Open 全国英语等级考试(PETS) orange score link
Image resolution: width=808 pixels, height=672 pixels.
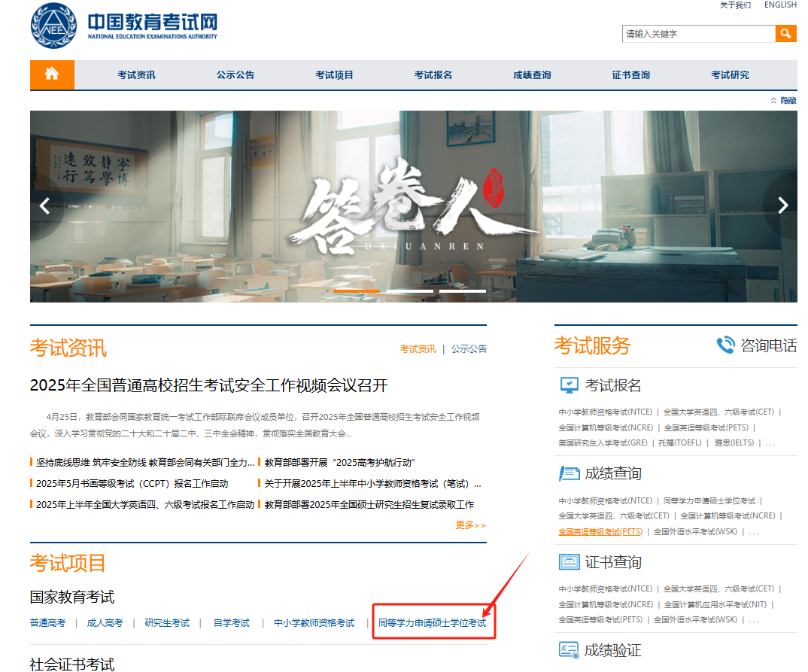[x=600, y=531]
